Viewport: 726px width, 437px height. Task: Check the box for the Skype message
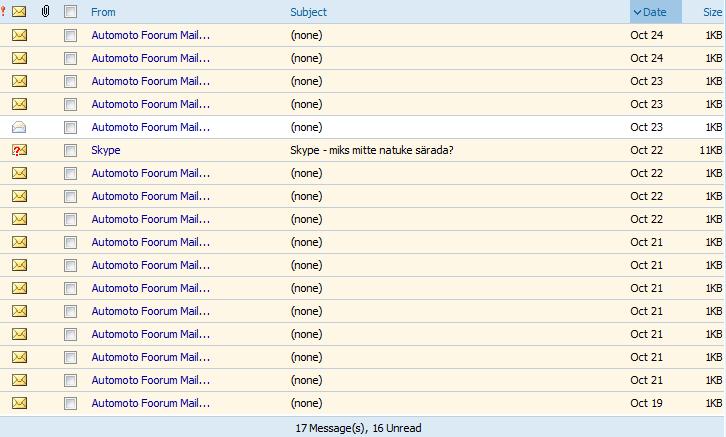[70, 150]
